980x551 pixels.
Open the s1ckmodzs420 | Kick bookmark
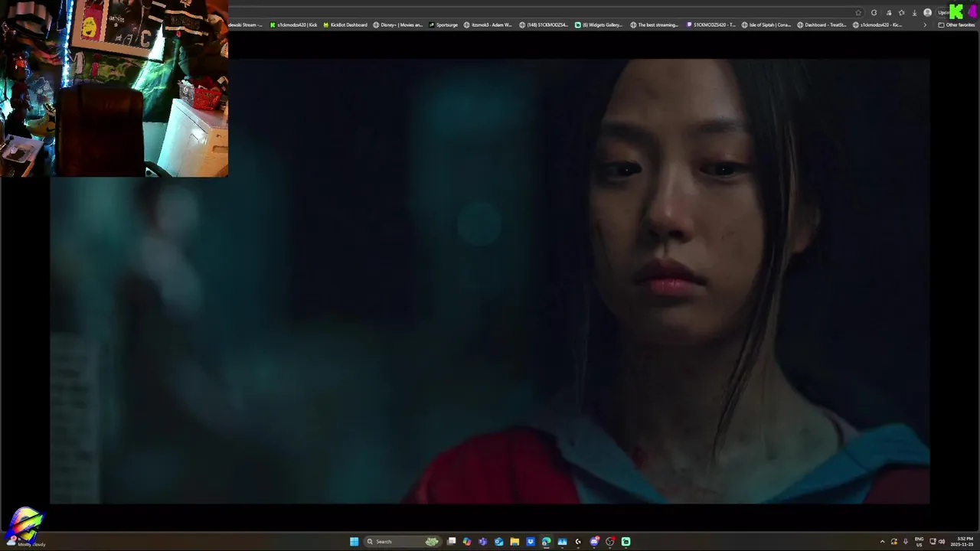coord(293,24)
